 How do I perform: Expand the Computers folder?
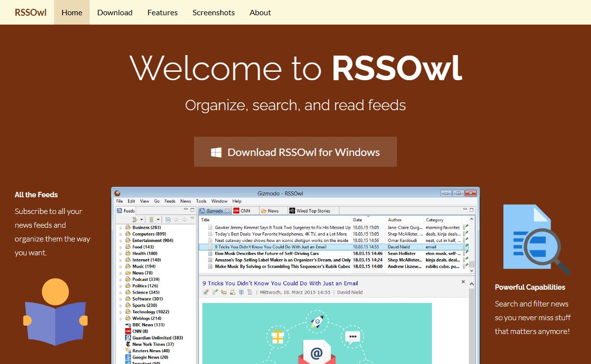121,234
